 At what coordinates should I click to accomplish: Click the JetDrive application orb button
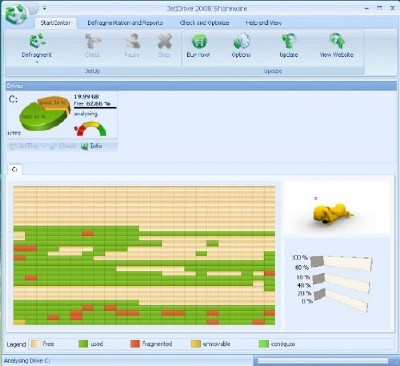coord(16,14)
